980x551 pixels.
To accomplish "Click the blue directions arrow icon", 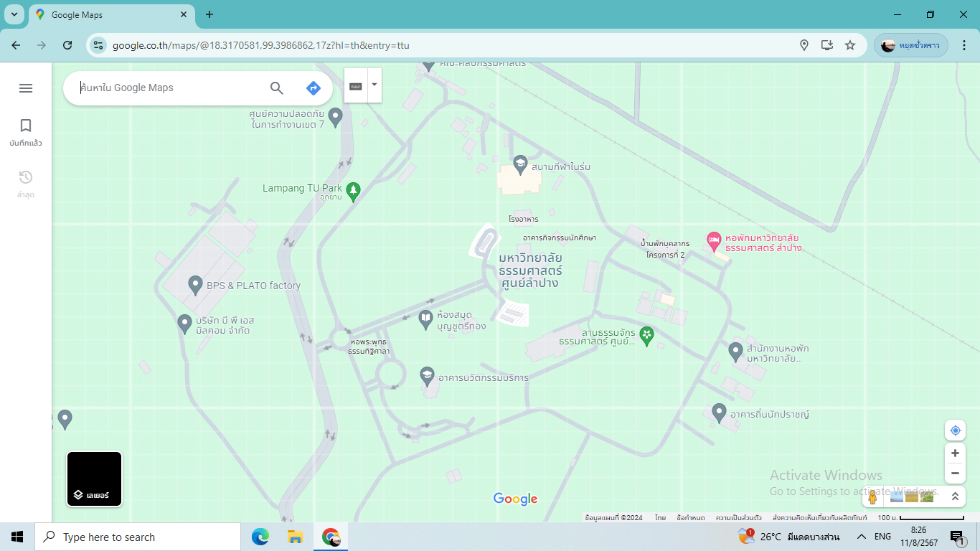I will click(314, 88).
